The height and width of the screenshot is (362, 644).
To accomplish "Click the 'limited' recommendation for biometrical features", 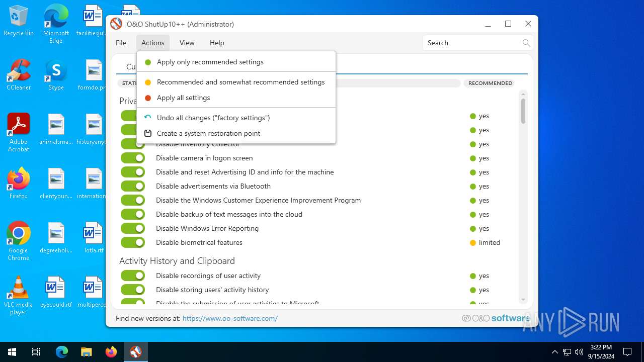I will (x=485, y=242).
